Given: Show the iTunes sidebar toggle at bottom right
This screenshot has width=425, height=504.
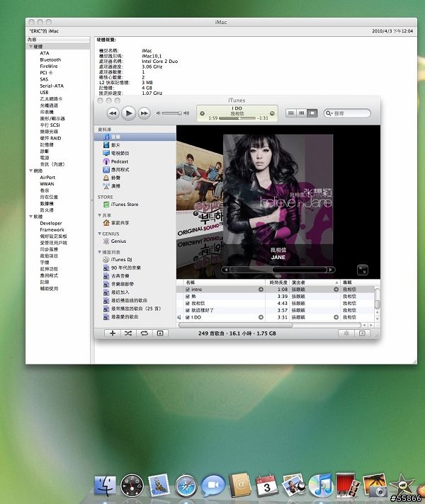Looking at the screenshot, I should coord(362,333).
